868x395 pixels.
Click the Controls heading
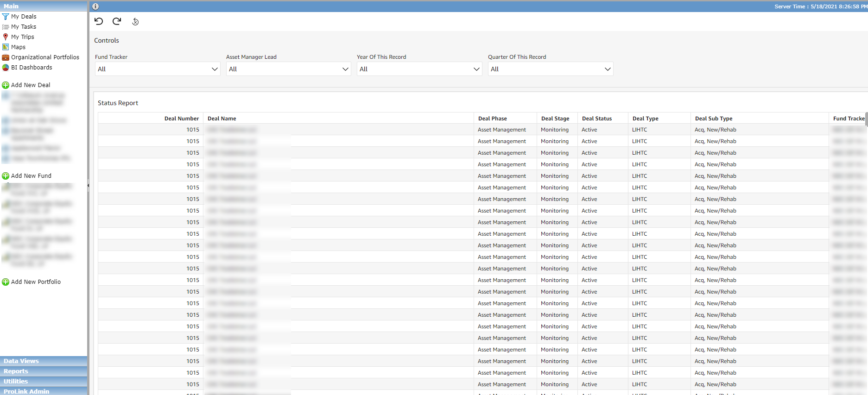(107, 41)
